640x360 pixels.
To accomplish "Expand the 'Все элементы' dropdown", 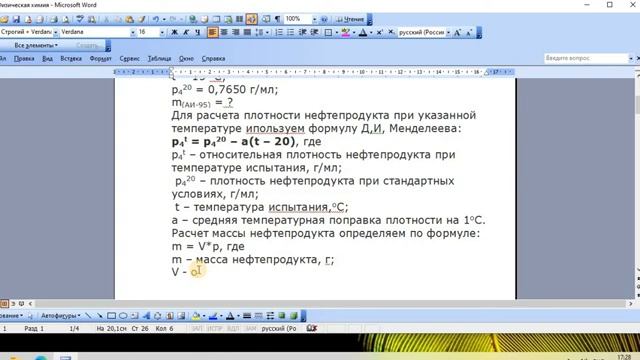I will tap(36, 45).
